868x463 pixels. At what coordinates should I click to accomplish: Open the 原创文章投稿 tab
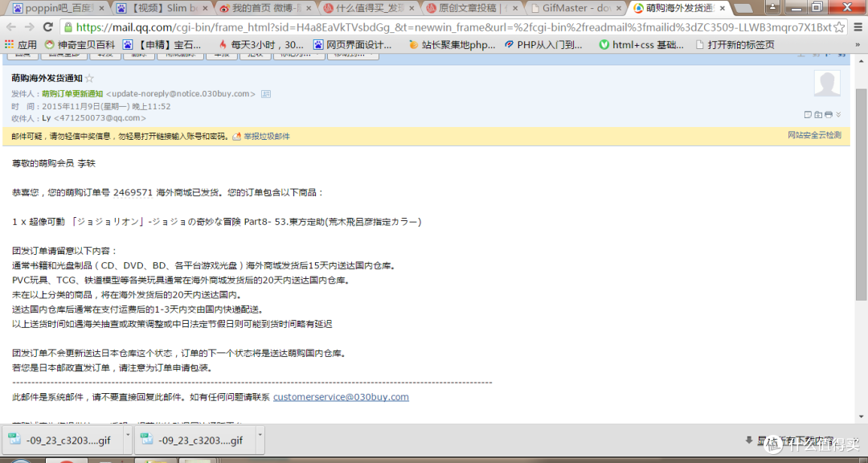pyautogui.click(x=474, y=8)
